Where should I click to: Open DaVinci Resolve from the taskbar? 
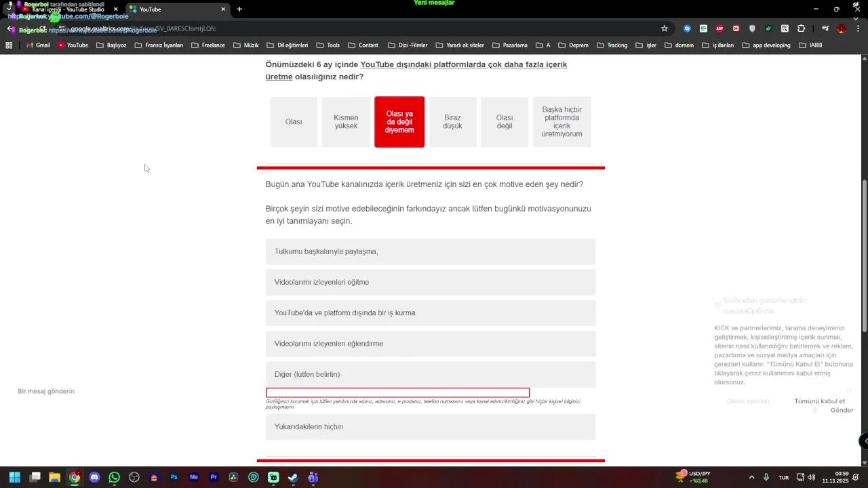[234, 477]
